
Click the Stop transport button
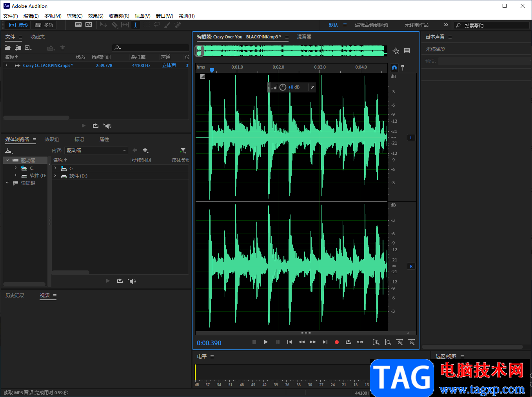click(x=254, y=342)
